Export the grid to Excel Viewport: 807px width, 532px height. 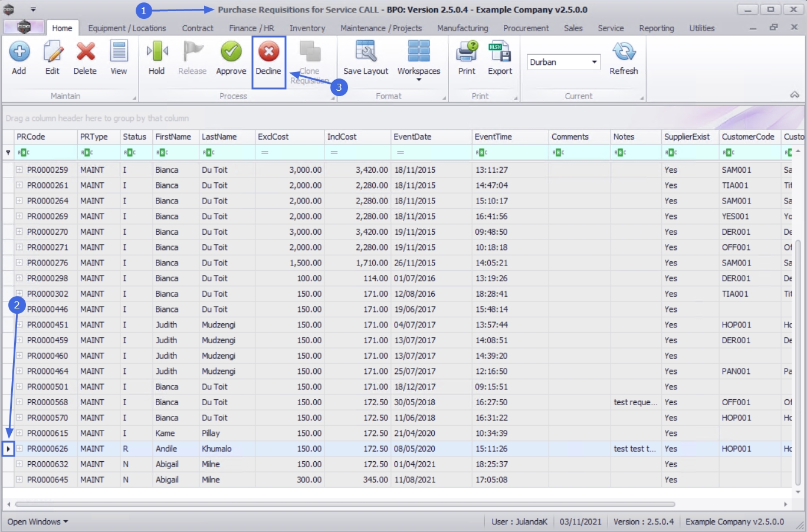pyautogui.click(x=500, y=52)
